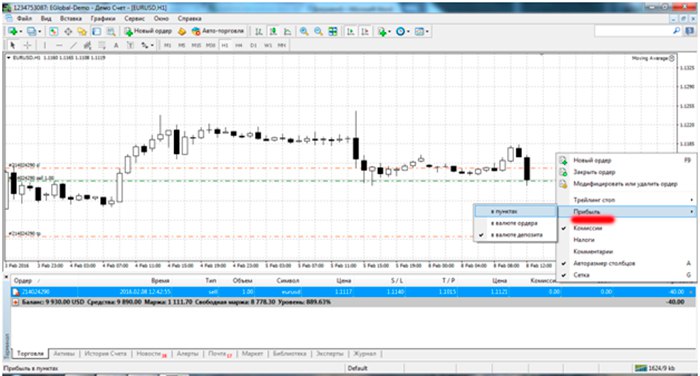The image size is (700, 376).
Task: Click the connection status bars icon in status bar
Action: pyautogui.click(x=641, y=368)
